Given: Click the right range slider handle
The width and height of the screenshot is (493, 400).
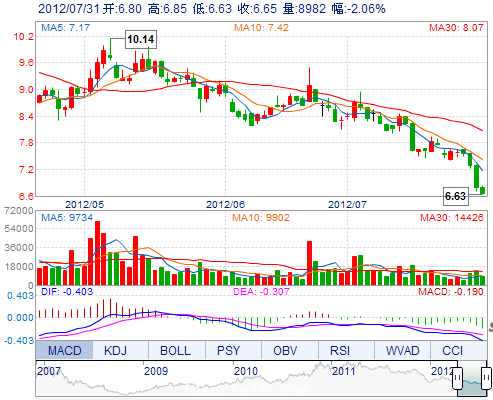Looking at the screenshot, I should point(486,378).
